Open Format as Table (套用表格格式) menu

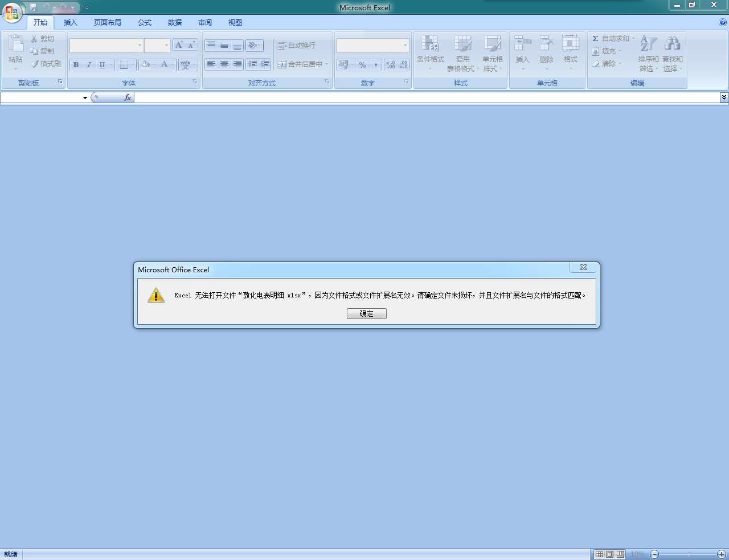[462, 53]
